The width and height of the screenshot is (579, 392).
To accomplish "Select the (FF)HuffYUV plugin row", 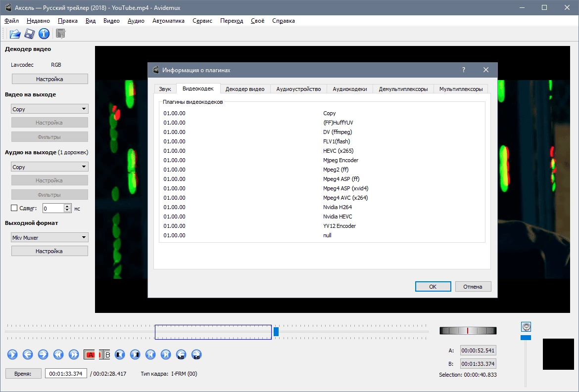I will [x=322, y=123].
